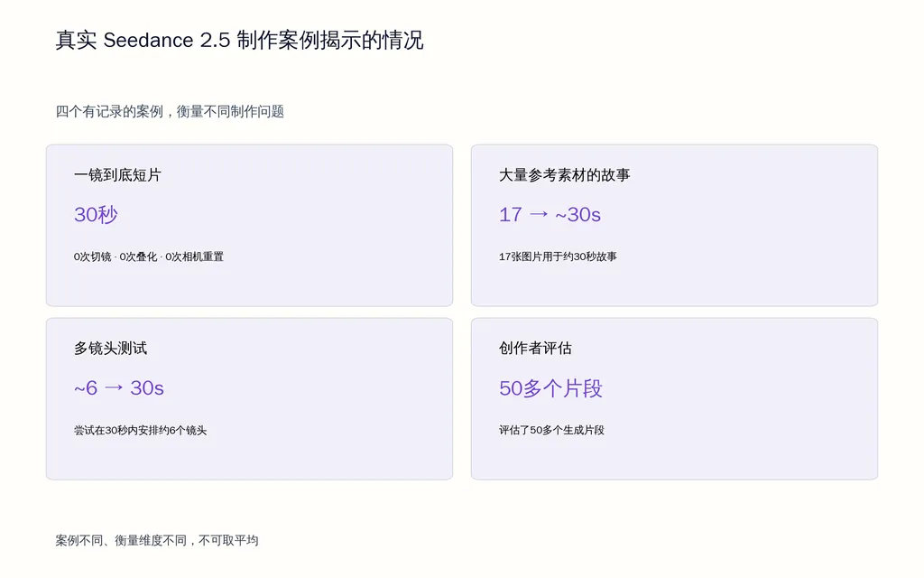Click the card heading '一镜到底短片'
924x578 pixels.
[x=117, y=175]
